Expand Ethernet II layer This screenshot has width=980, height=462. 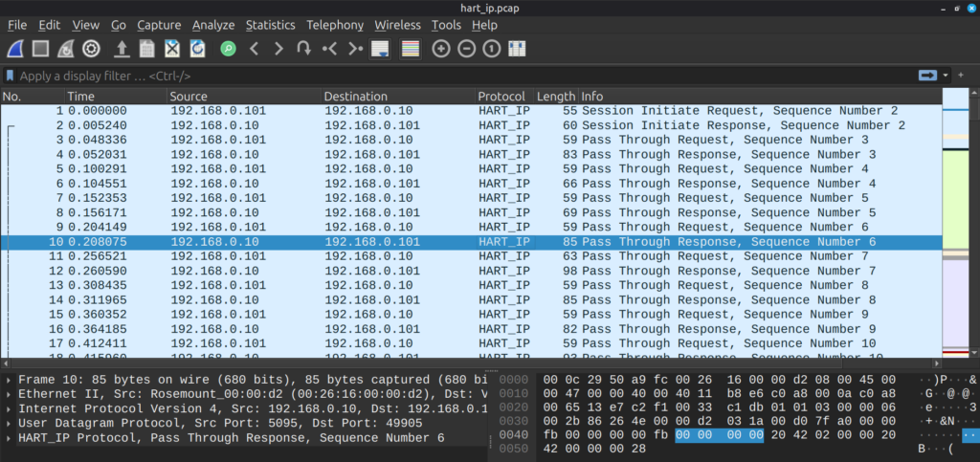[x=8, y=394]
